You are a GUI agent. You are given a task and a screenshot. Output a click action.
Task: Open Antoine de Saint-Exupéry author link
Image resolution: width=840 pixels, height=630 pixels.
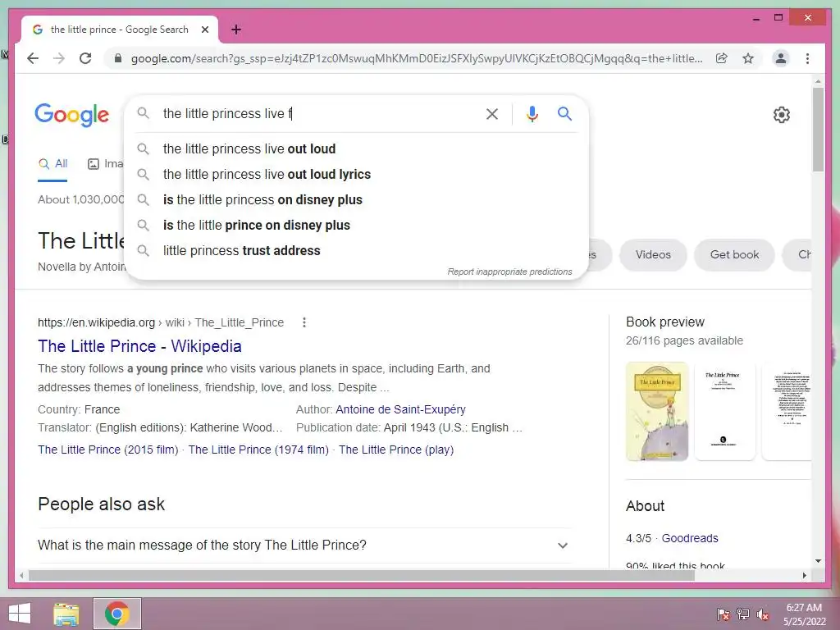400,410
